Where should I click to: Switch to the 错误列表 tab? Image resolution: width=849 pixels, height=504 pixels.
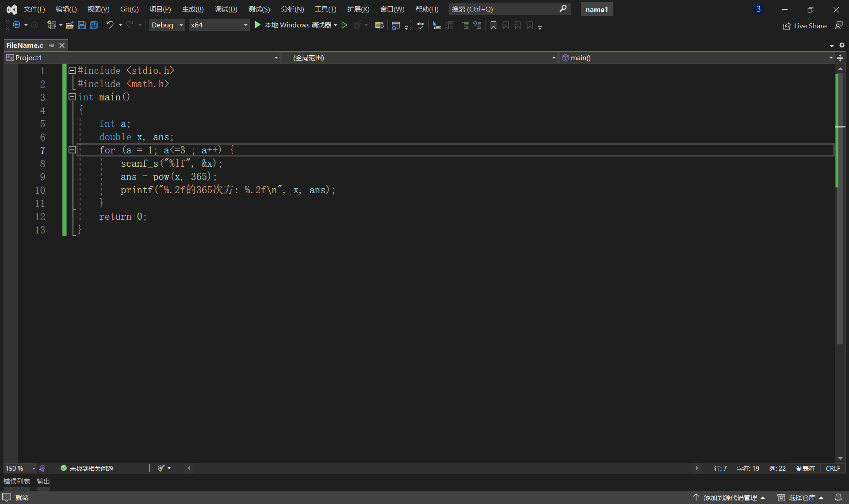[17, 481]
